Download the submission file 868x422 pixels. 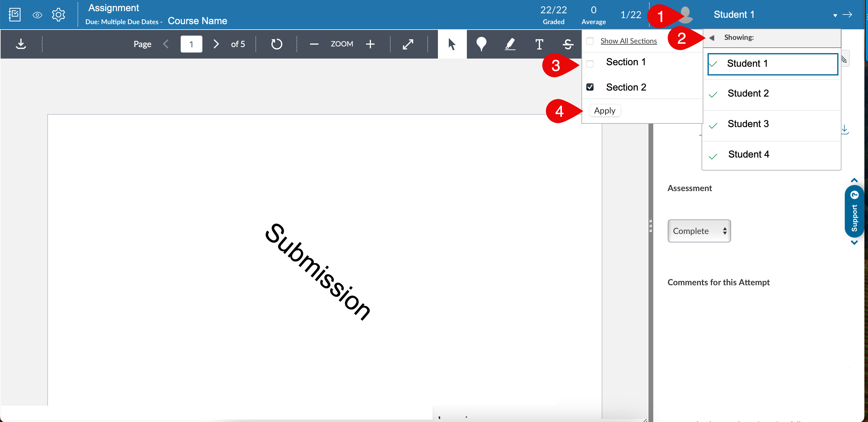click(x=21, y=44)
